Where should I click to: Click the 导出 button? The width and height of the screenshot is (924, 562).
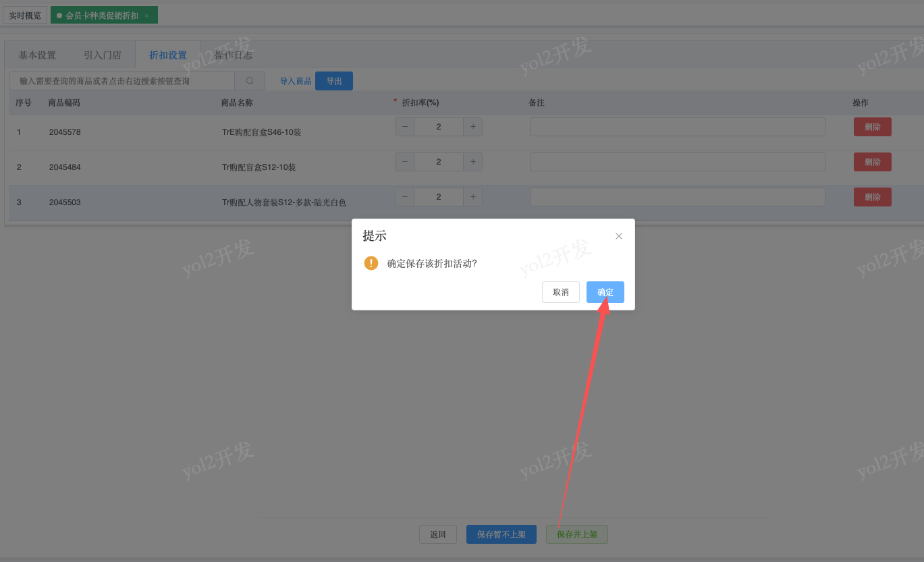(334, 81)
